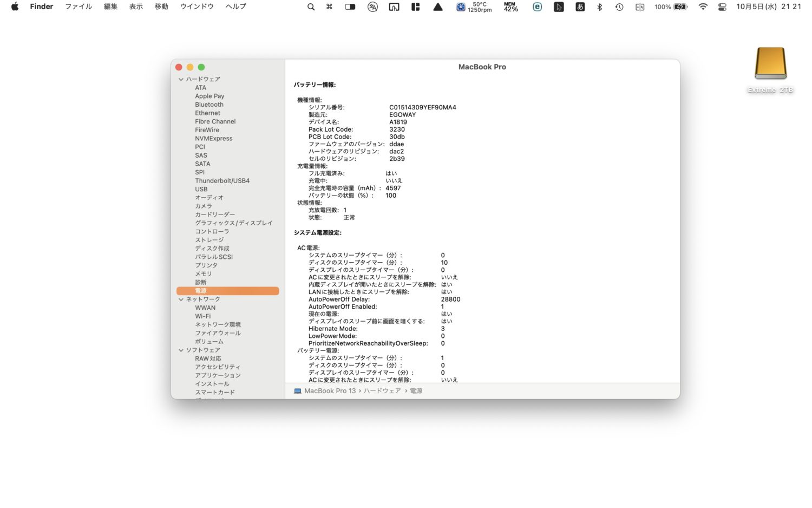Image resolution: width=812 pixels, height=508 pixels.
Task: Open the window tiling grid icon
Action: (x=416, y=7)
